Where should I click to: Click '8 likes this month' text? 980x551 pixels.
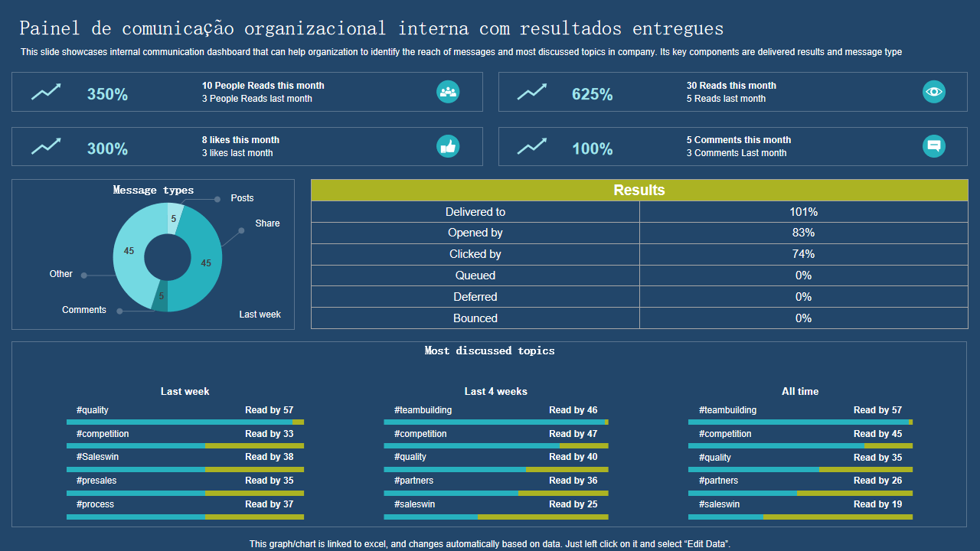point(240,140)
